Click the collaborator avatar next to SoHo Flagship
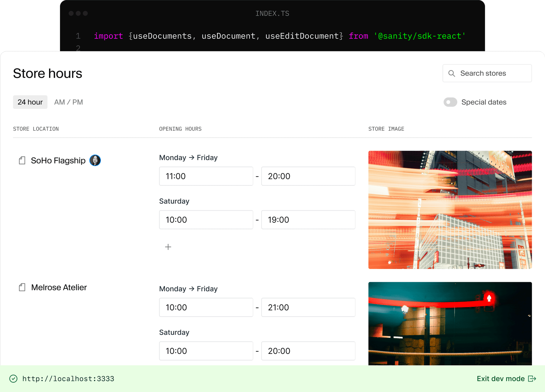Image resolution: width=545 pixels, height=392 pixels. (95, 160)
